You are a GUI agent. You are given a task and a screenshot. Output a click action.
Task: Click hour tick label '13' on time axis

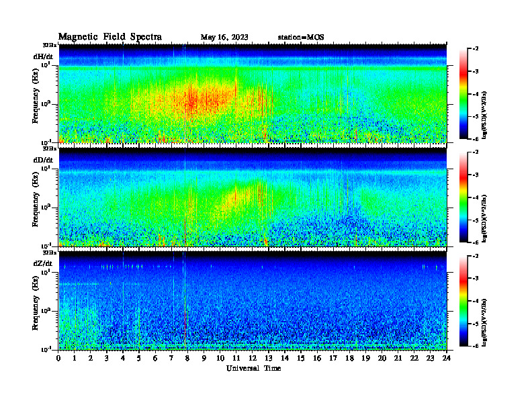coord(269,359)
